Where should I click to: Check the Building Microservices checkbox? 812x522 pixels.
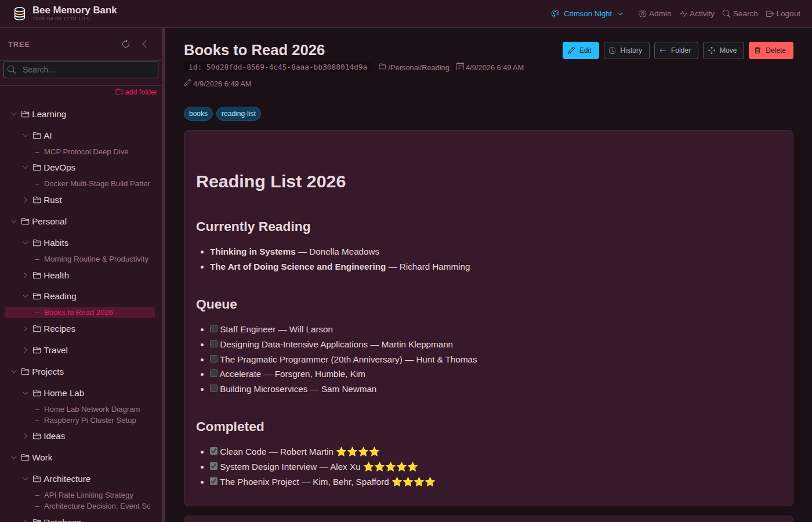214,389
